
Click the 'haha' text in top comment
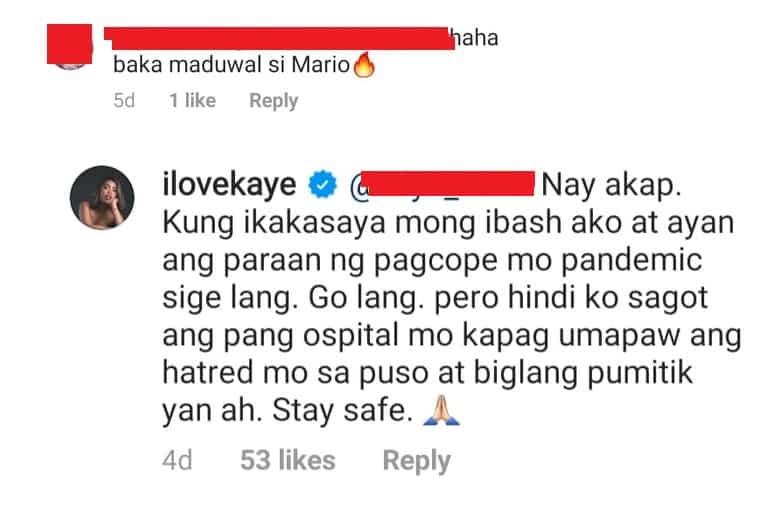point(475,38)
